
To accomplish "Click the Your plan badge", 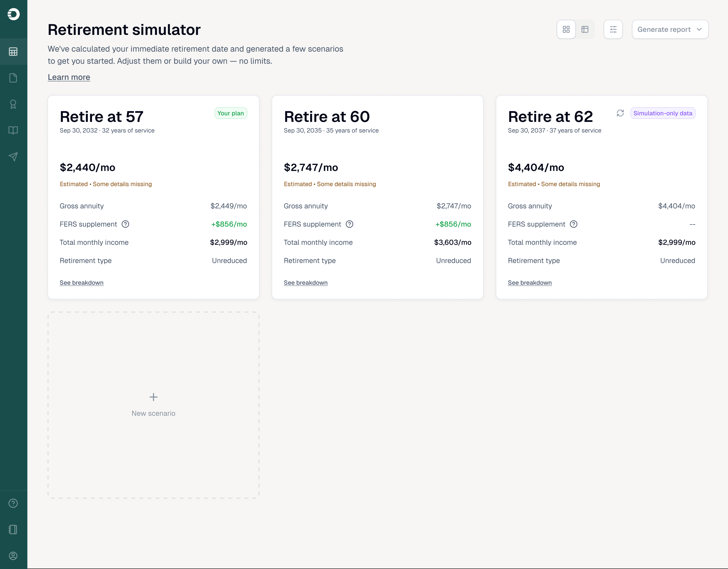I will point(231,113).
